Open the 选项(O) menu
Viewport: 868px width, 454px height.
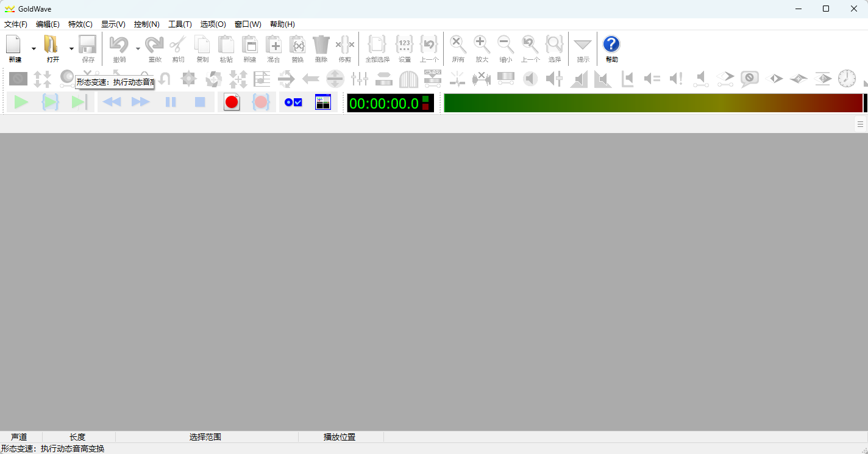(x=213, y=24)
